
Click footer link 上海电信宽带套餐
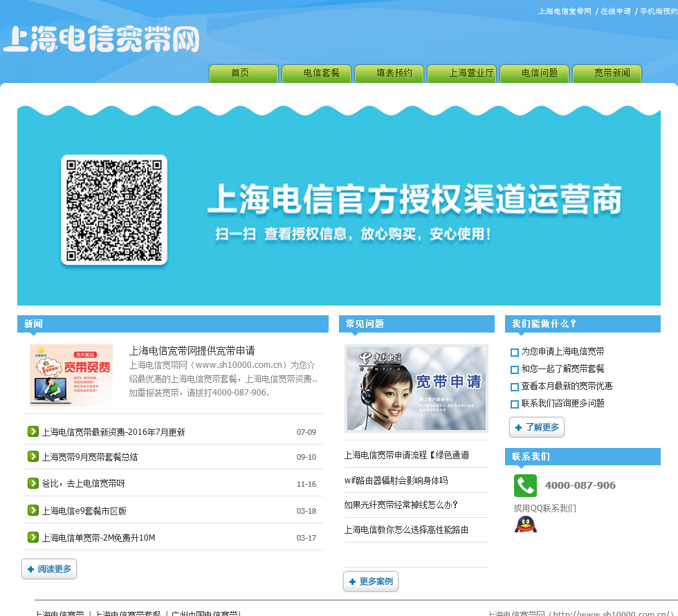click(x=128, y=613)
